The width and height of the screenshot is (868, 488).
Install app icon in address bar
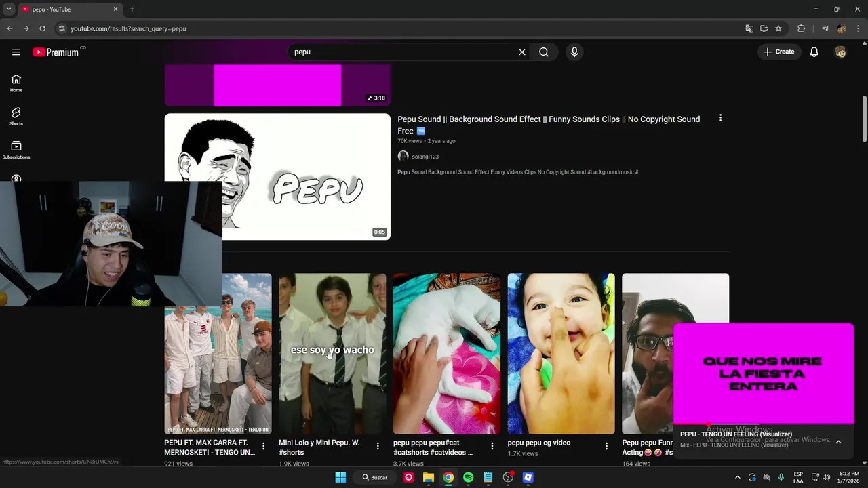[x=764, y=28]
